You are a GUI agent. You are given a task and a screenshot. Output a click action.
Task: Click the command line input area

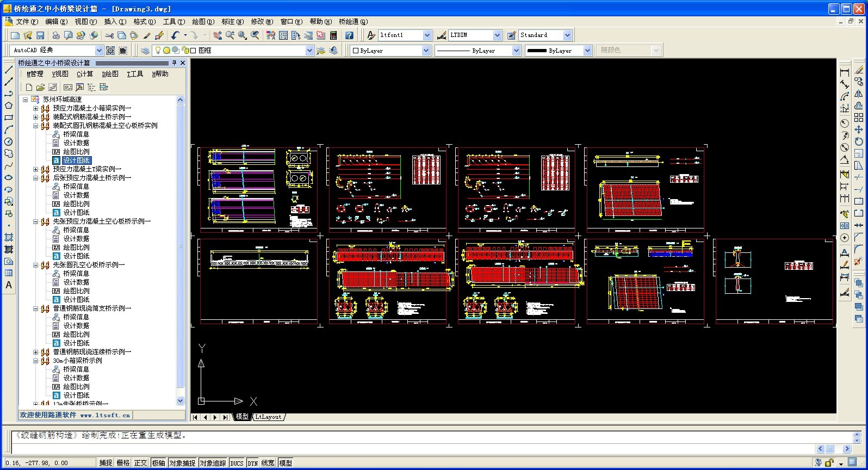point(413,449)
